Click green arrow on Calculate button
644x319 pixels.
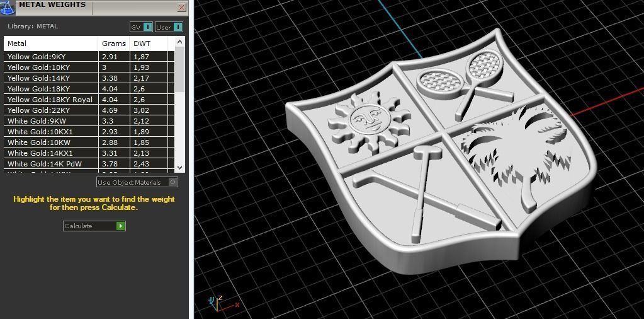pos(120,226)
